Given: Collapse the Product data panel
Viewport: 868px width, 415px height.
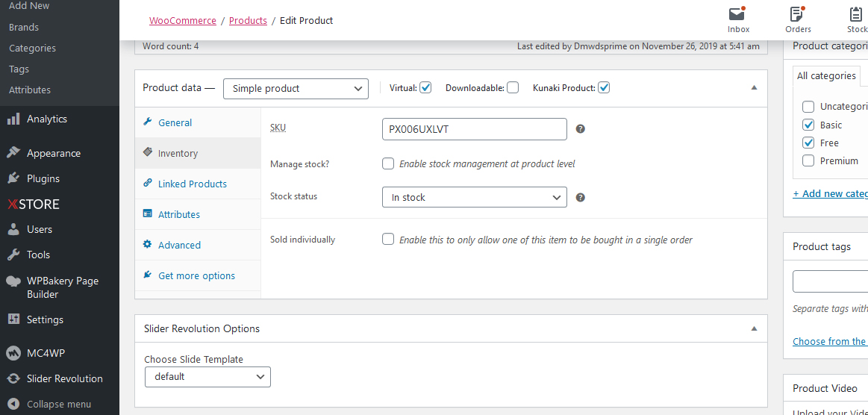Looking at the screenshot, I should point(753,87).
